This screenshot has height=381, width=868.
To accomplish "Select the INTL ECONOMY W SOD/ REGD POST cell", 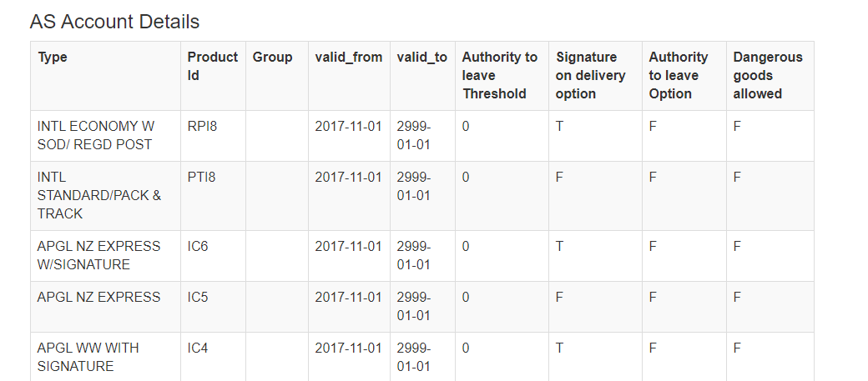I will pyautogui.click(x=95, y=135).
